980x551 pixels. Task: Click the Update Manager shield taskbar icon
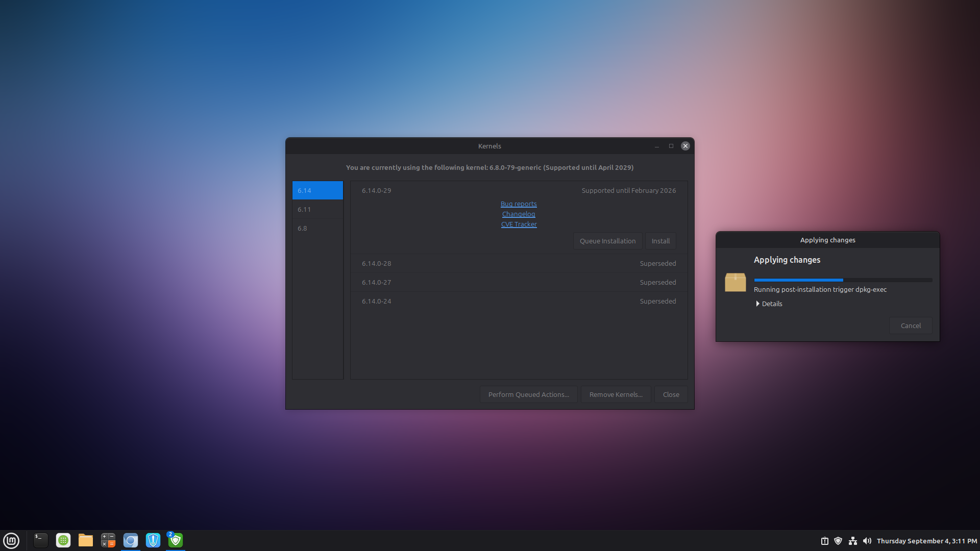pos(175,540)
